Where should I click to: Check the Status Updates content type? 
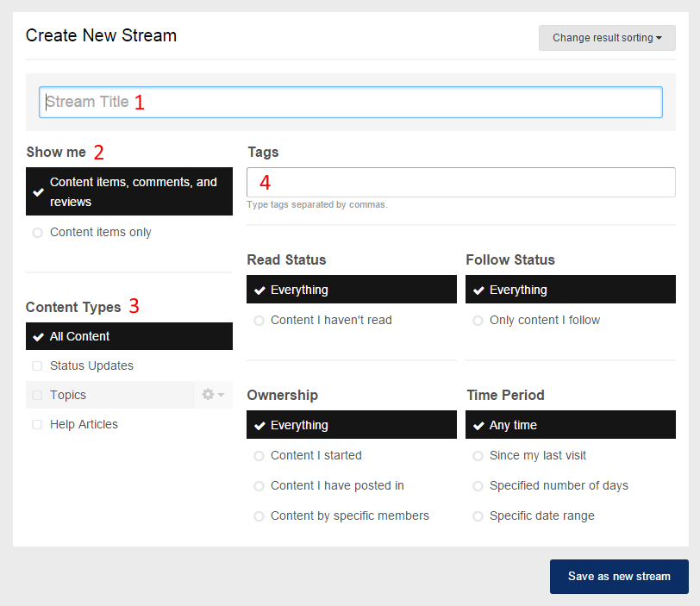point(37,366)
